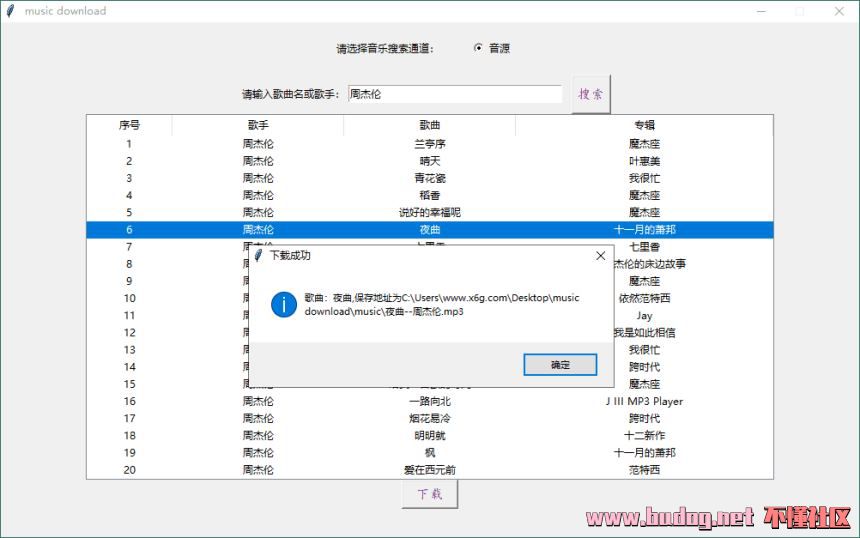This screenshot has height=538, width=860.
Task: Minimize the music download window
Action: (x=761, y=11)
